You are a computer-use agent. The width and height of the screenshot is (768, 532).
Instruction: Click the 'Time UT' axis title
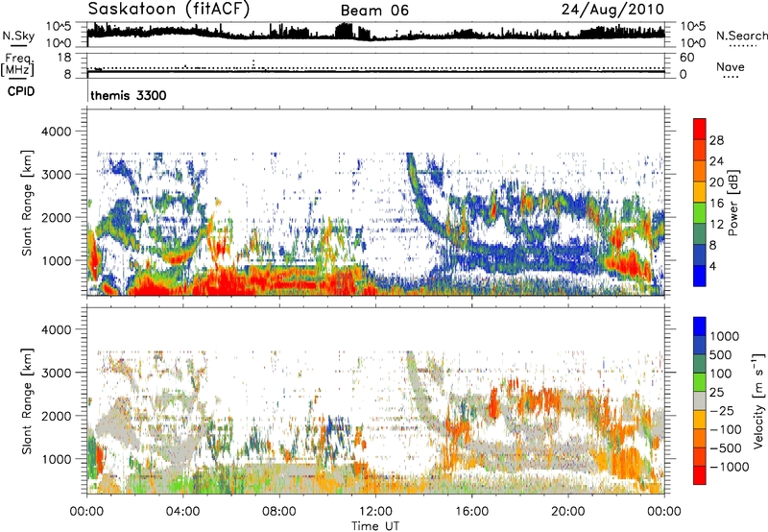point(375,526)
